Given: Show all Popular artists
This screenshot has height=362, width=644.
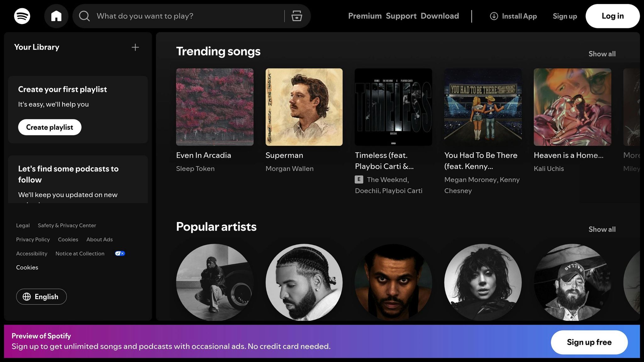Looking at the screenshot, I should (x=602, y=229).
